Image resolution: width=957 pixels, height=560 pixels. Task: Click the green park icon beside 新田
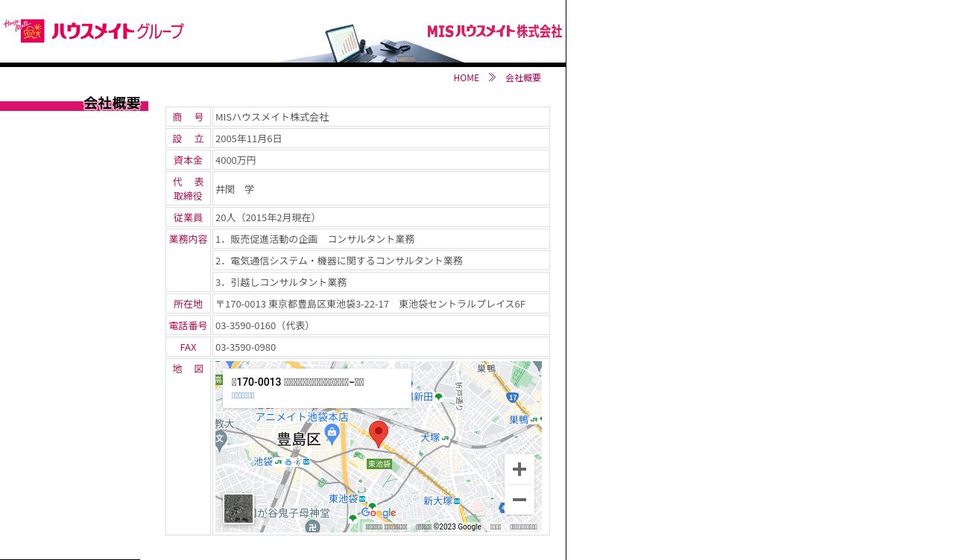(439, 398)
